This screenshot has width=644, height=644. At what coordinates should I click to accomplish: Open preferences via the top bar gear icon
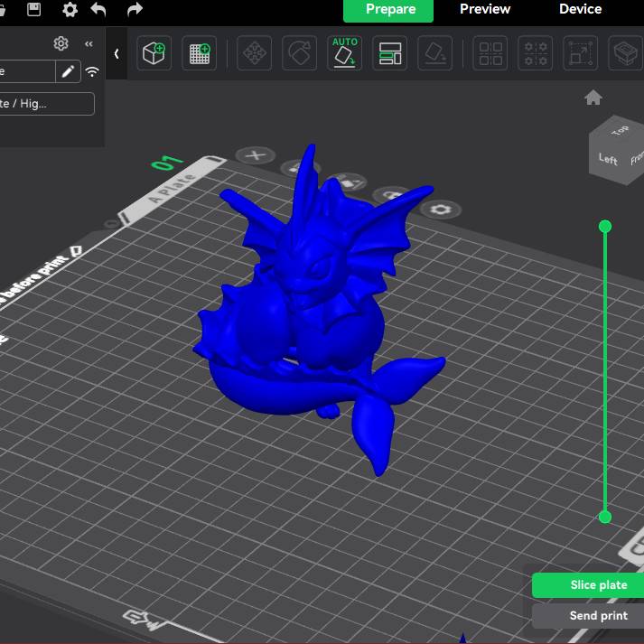(70, 9)
